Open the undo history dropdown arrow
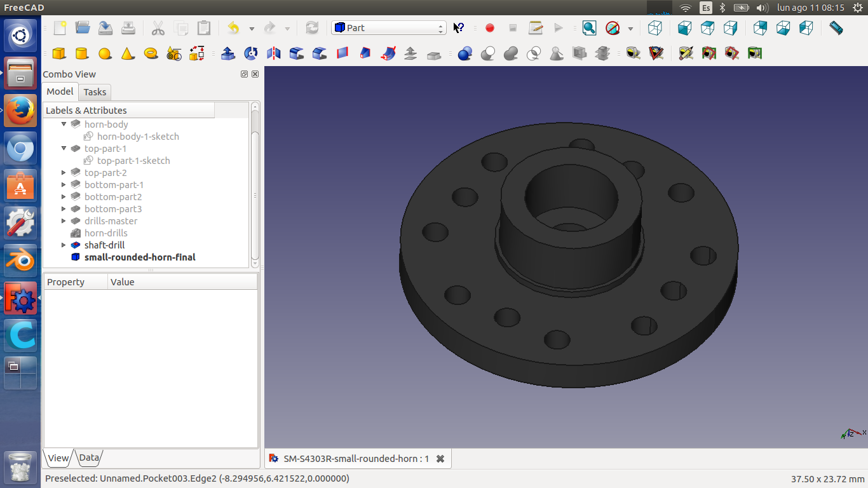Image resolution: width=868 pixels, height=488 pixels. point(252,29)
